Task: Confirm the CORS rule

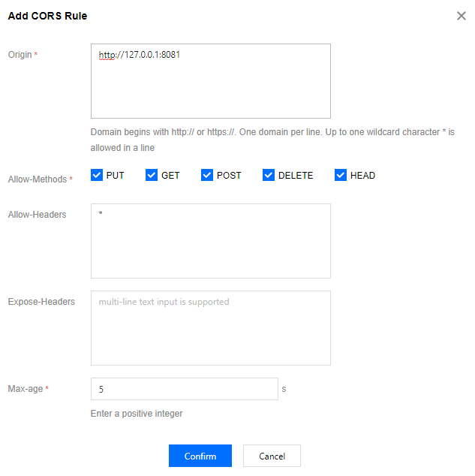Action: (200, 456)
